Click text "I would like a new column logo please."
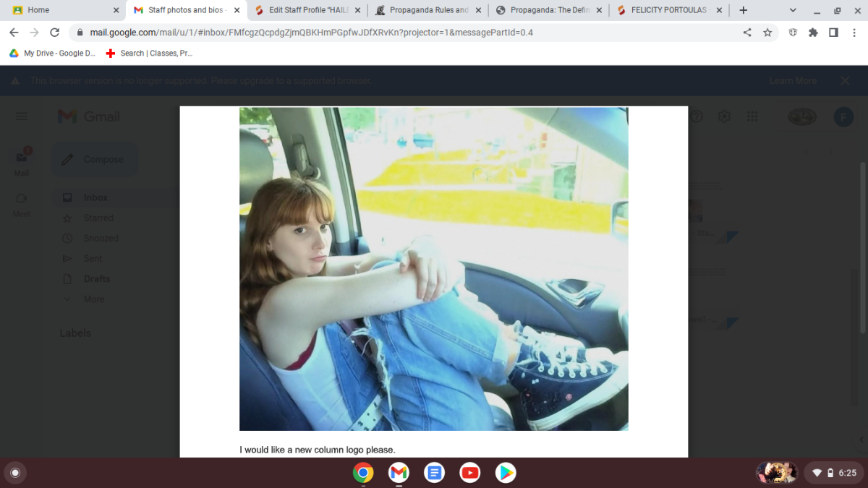The width and height of the screenshot is (868, 488). [318, 450]
